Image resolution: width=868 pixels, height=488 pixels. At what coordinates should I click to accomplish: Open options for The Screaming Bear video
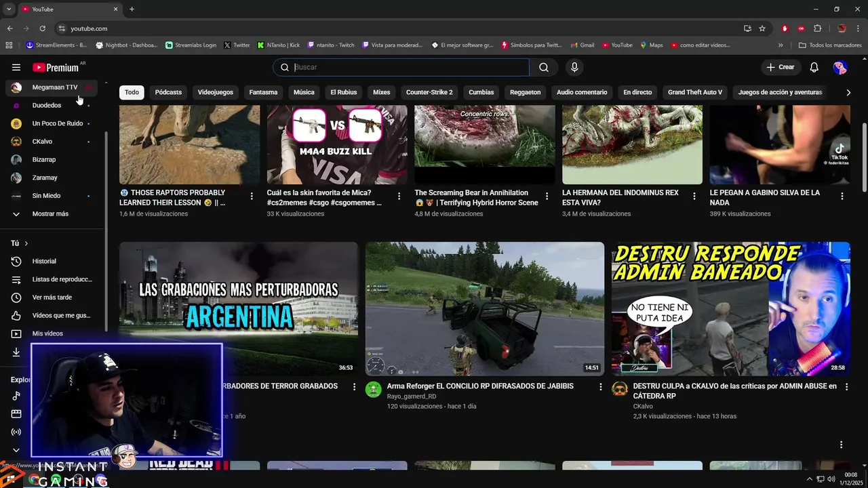click(547, 196)
